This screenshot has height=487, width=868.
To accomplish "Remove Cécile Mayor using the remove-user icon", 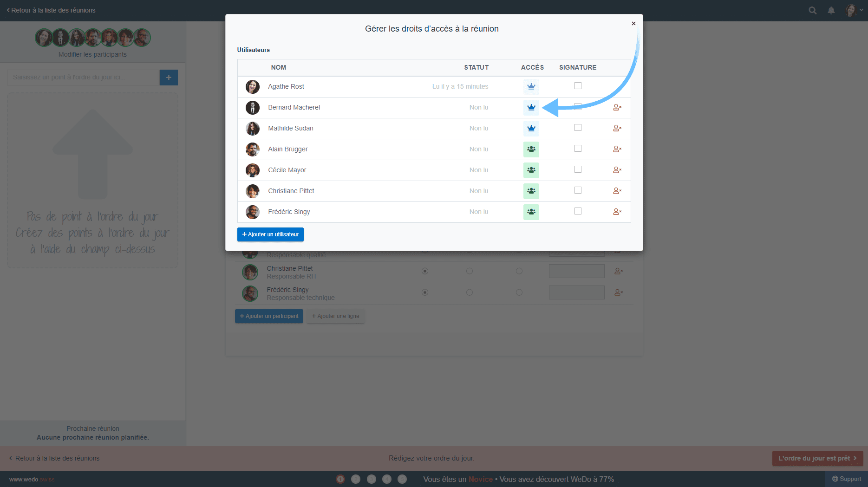I will point(617,170).
